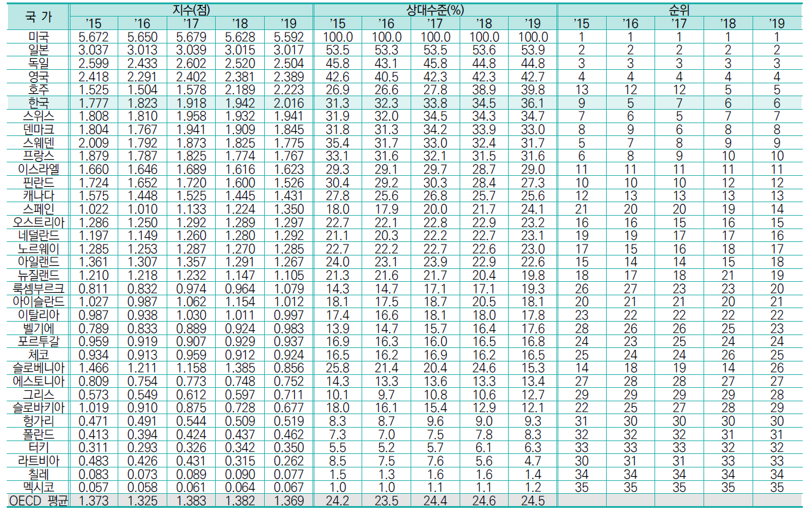The image size is (812, 514).
Task: Click the 이탈리아 row label
Action: pos(38,315)
